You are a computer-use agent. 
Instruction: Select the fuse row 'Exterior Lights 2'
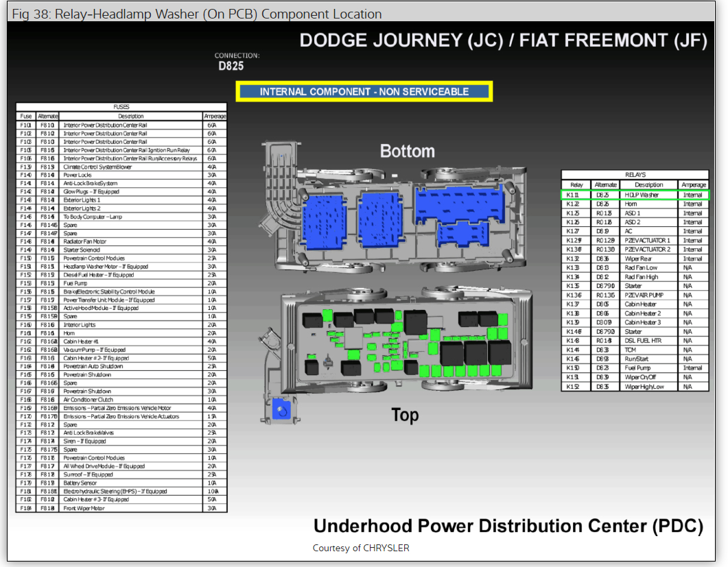[121, 209]
